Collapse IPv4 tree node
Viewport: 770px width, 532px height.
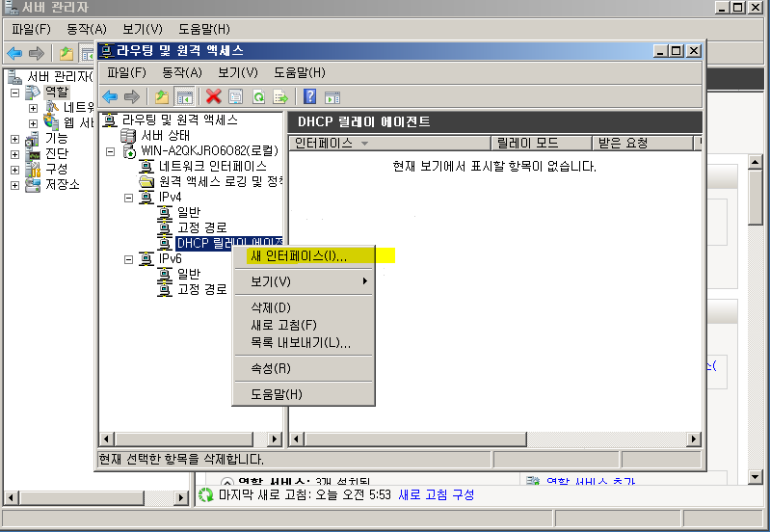click(129, 198)
